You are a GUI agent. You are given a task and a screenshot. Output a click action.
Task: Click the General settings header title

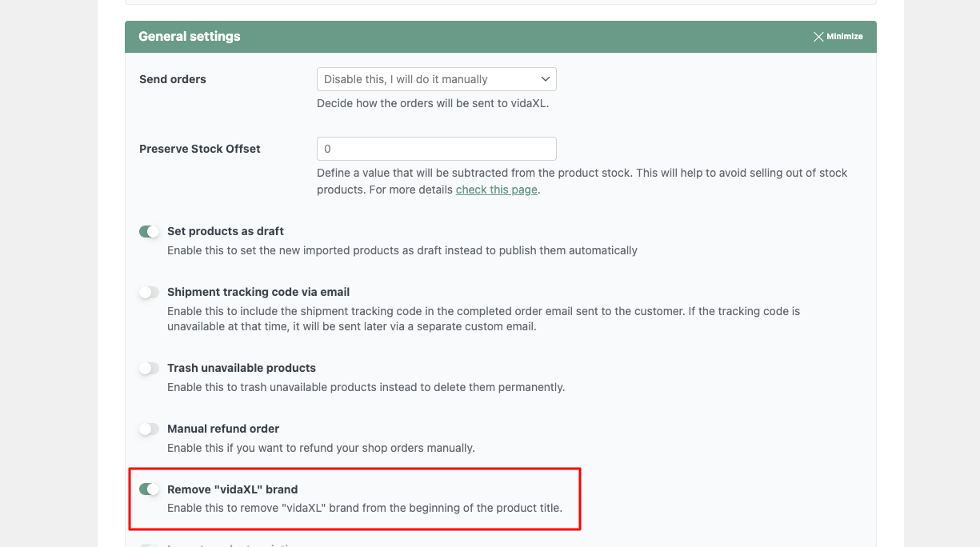190,37
